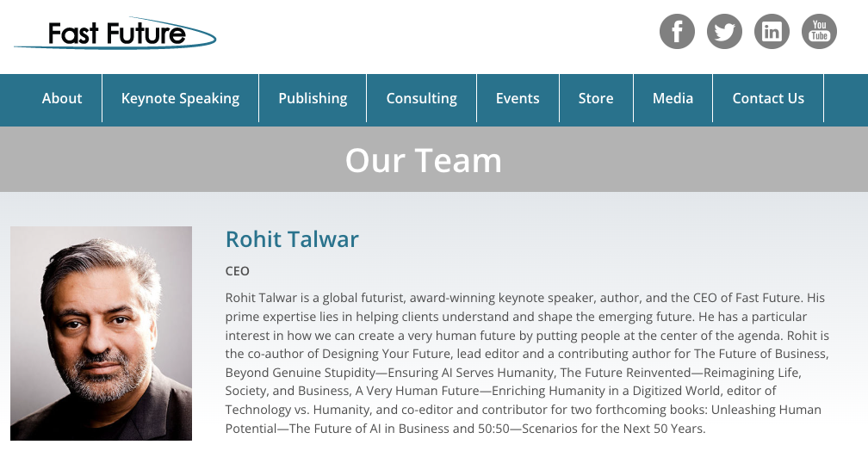This screenshot has width=868, height=457.
Task: Open the LinkedIn social icon
Action: [772, 32]
